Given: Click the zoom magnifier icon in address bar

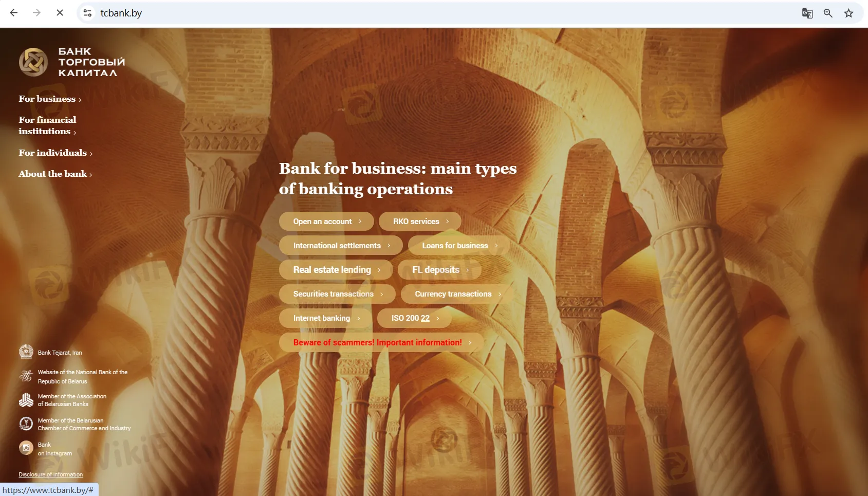Looking at the screenshot, I should [828, 13].
